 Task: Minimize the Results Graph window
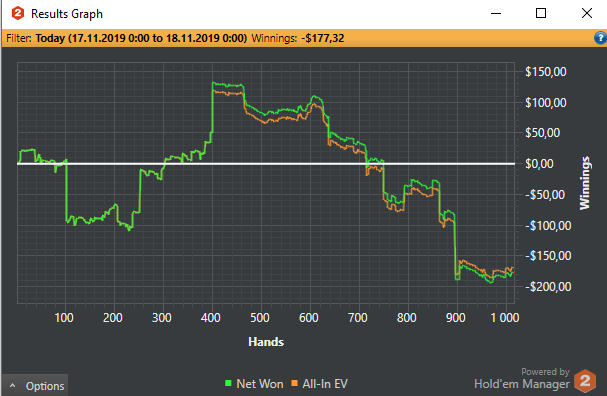496,14
